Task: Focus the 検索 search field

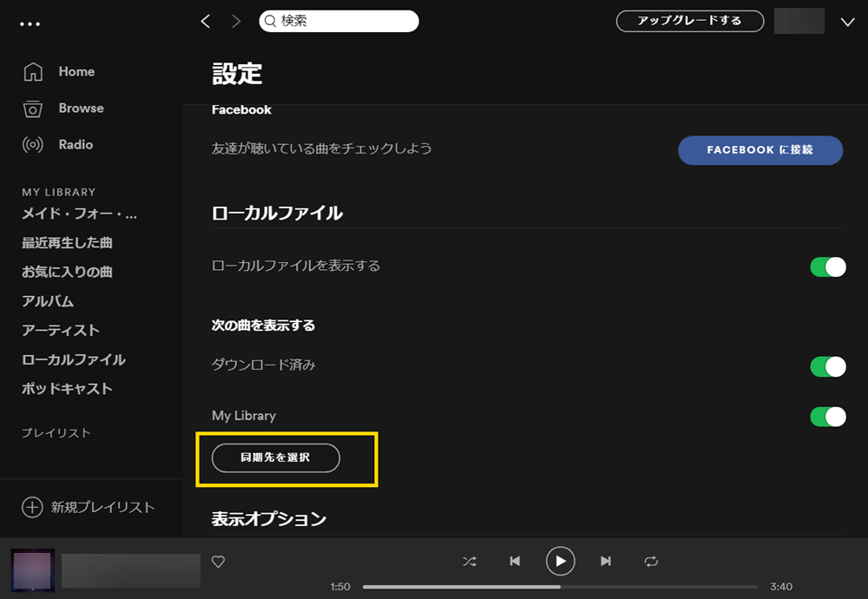Action: (x=339, y=21)
